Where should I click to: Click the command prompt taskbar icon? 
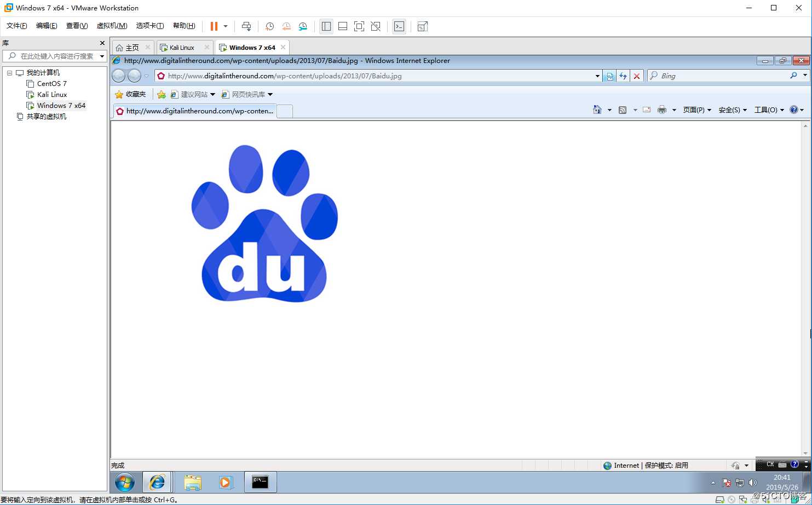point(260,482)
